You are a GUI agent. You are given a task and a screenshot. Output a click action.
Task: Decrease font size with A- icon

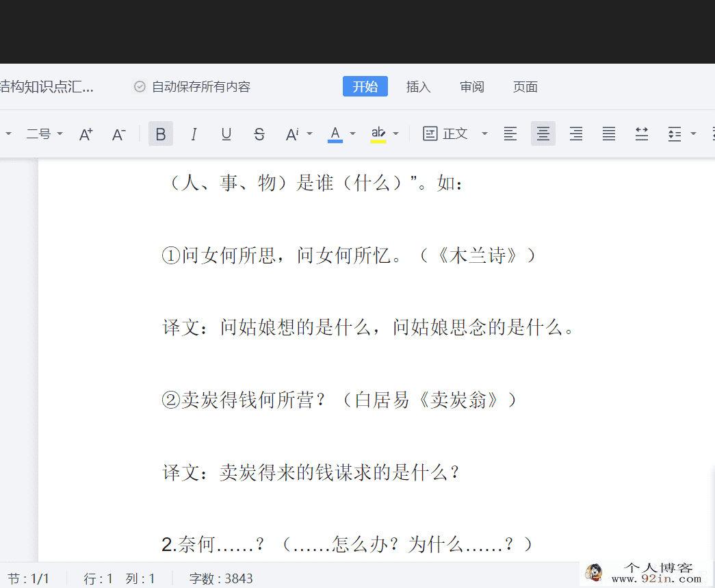tap(118, 134)
